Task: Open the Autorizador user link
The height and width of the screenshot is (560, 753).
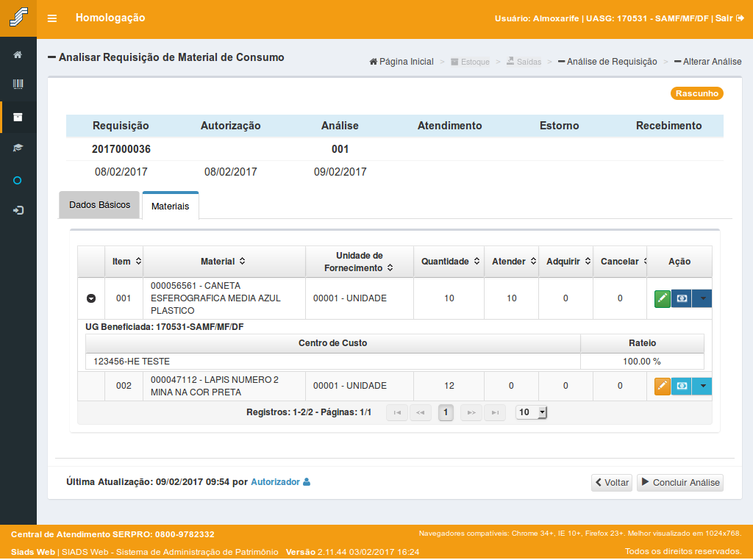Action: point(280,482)
